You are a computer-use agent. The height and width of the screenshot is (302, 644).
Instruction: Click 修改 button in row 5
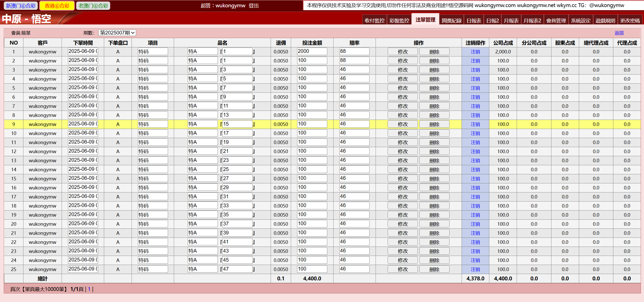(403, 88)
